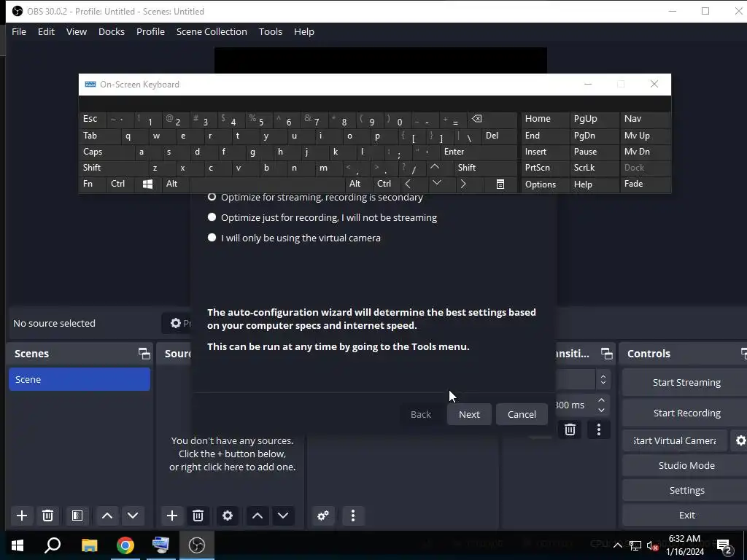Move source down arrow in Sources dock

pos(283,516)
